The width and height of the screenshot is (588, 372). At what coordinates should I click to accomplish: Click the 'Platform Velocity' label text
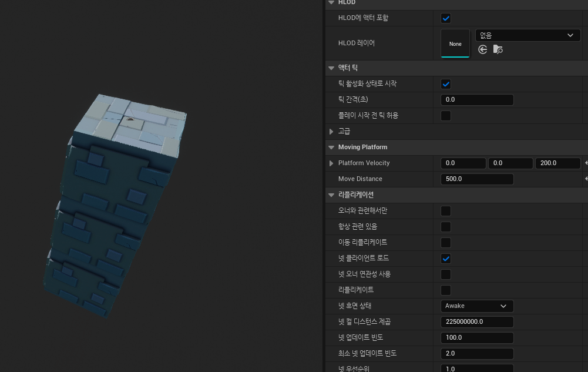(x=364, y=163)
